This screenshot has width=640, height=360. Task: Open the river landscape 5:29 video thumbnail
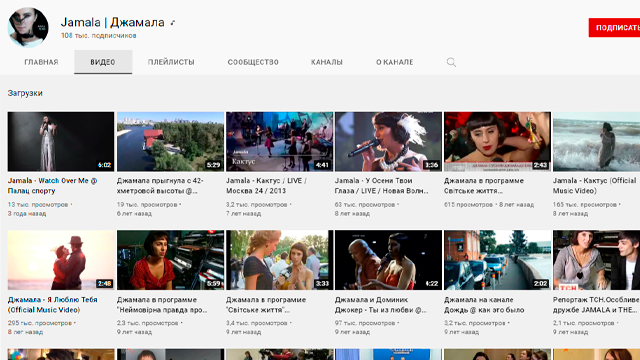170,142
